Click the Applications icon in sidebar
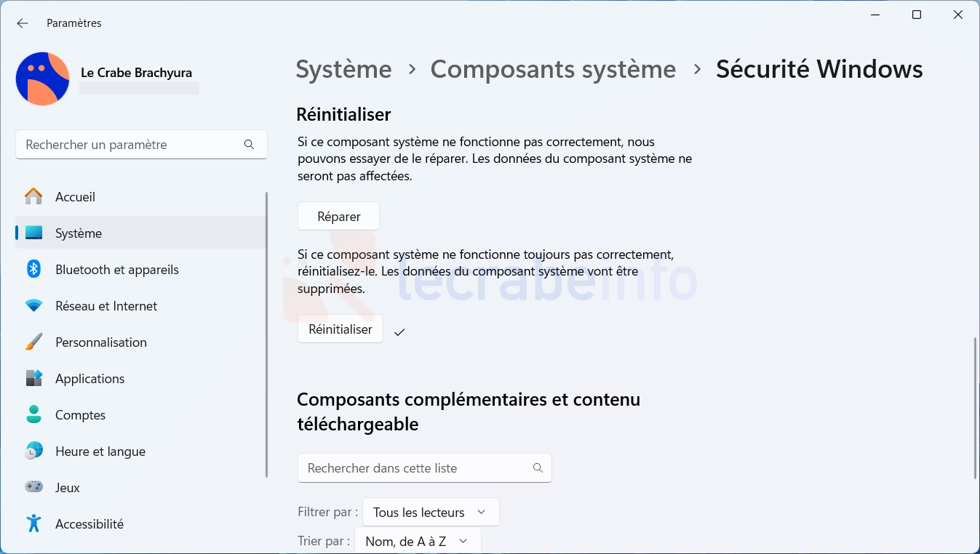The height and width of the screenshot is (554, 980). tap(33, 378)
